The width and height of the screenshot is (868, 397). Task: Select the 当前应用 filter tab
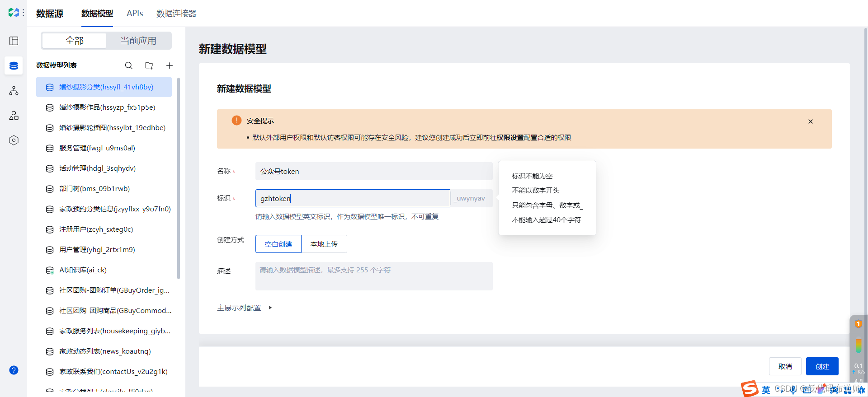click(138, 41)
